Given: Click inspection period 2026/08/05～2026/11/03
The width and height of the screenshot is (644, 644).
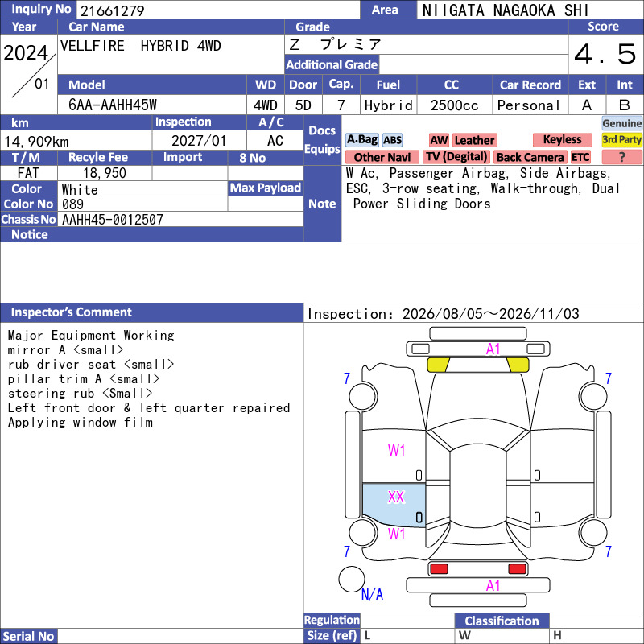Looking at the screenshot, I should coord(490,314).
